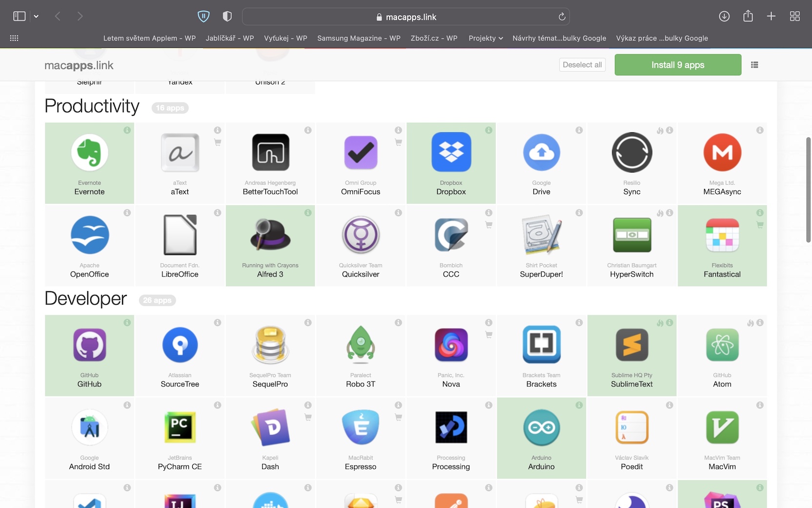Show info for the SourceTree app
The height and width of the screenshot is (508, 812).
218,322
